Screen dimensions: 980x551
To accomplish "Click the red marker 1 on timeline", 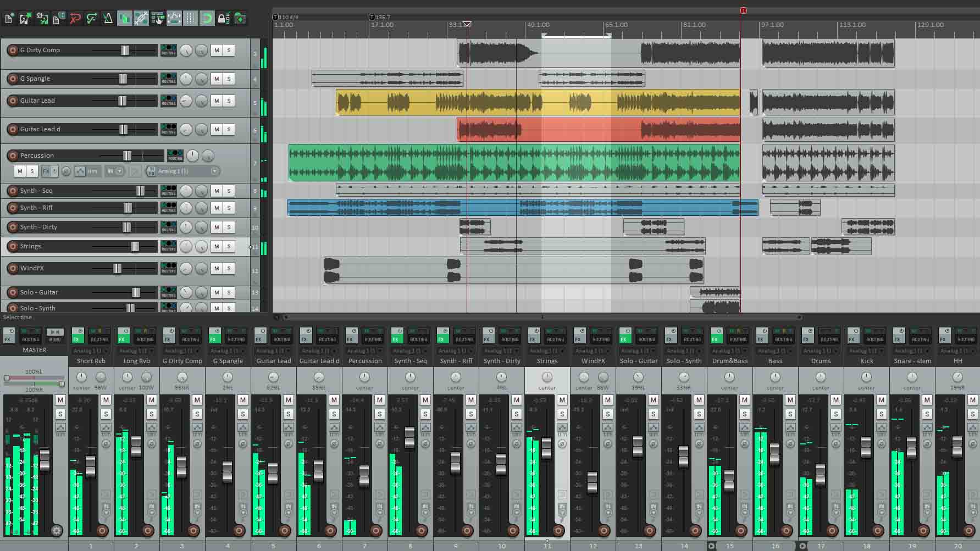I will pyautogui.click(x=743, y=10).
